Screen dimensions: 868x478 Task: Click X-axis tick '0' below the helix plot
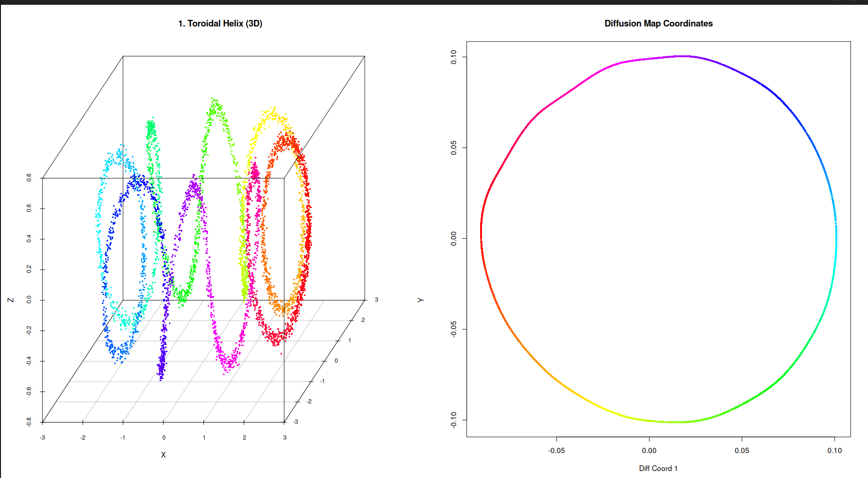[164, 438]
